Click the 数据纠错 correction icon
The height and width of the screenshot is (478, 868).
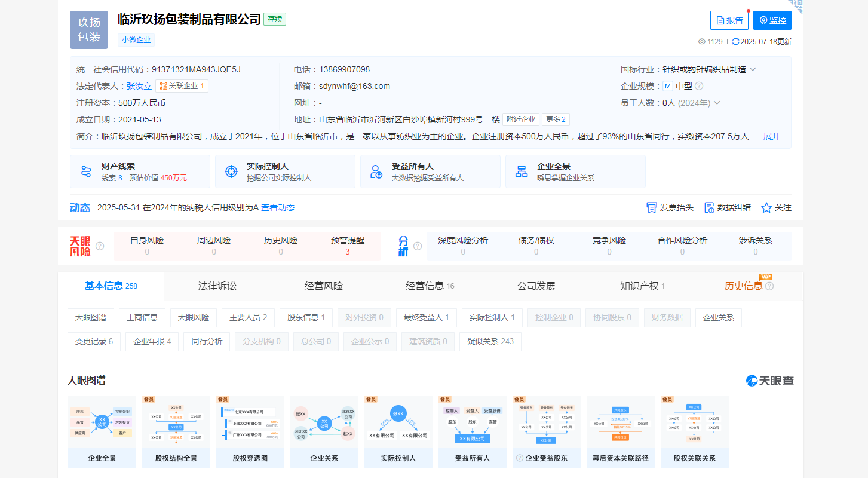tap(710, 207)
